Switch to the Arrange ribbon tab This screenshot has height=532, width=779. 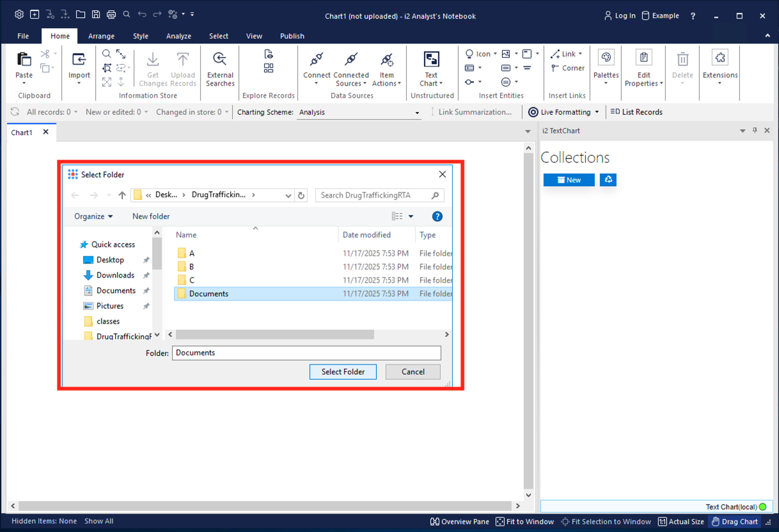(x=101, y=36)
